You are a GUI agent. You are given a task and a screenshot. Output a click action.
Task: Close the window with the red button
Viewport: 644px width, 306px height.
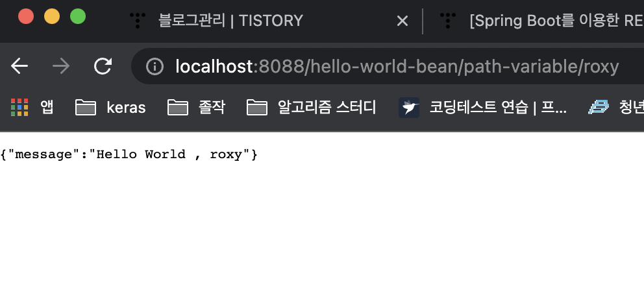tap(26, 17)
